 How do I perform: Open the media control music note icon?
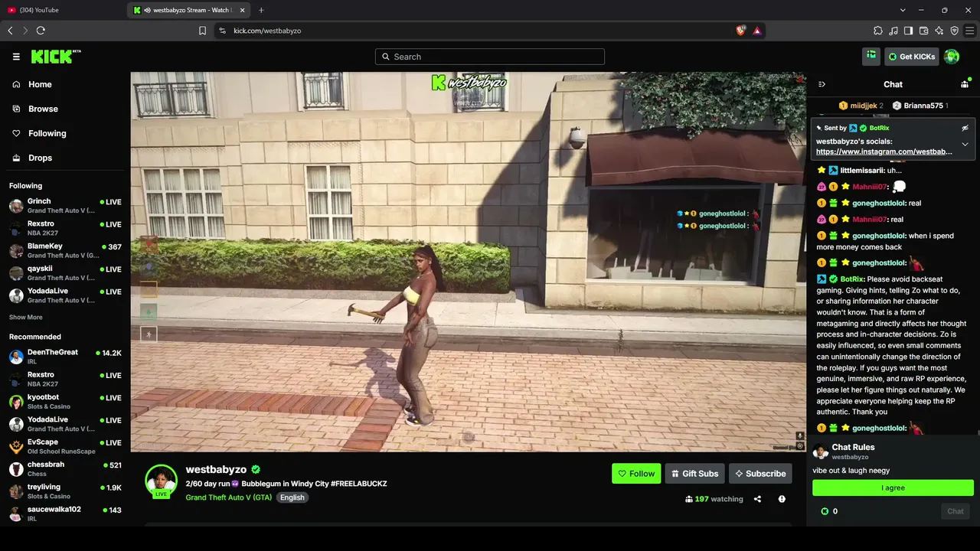click(x=893, y=31)
